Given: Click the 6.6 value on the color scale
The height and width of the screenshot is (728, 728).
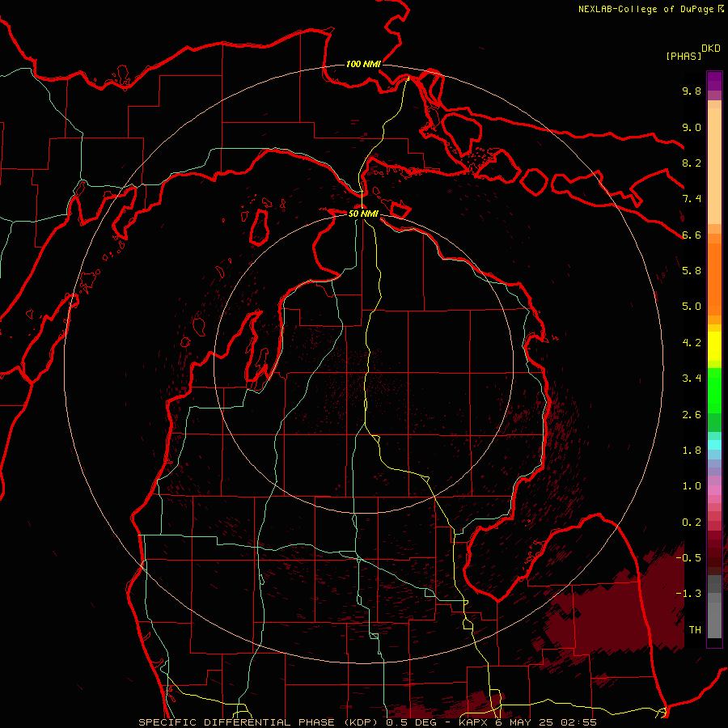Looking at the screenshot, I should click(692, 235).
